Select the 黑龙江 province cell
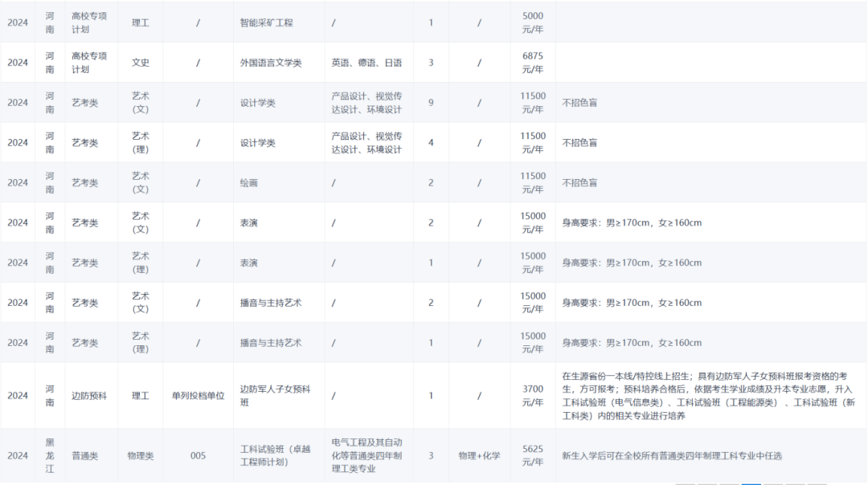Viewport: 868px width, 485px height. click(x=50, y=455)
